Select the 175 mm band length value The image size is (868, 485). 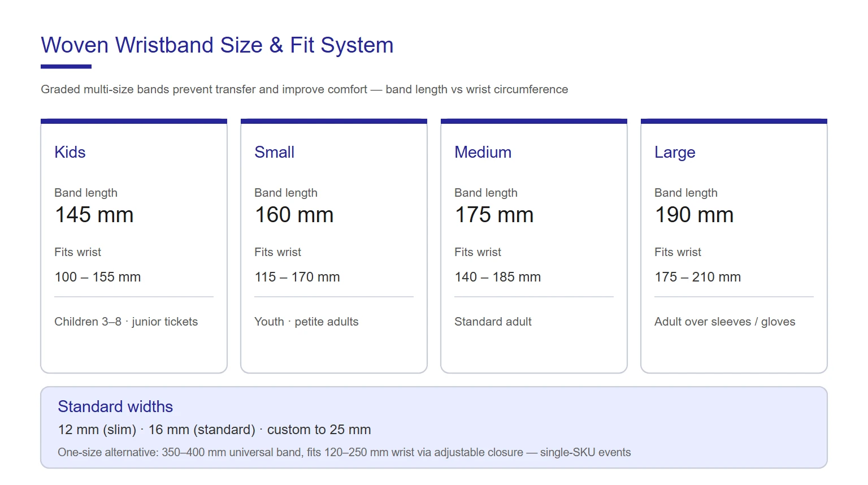tap(494, 215)
